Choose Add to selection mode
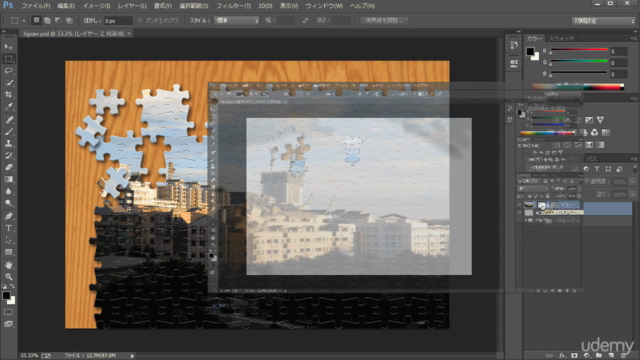 click(x=47, y=20)
